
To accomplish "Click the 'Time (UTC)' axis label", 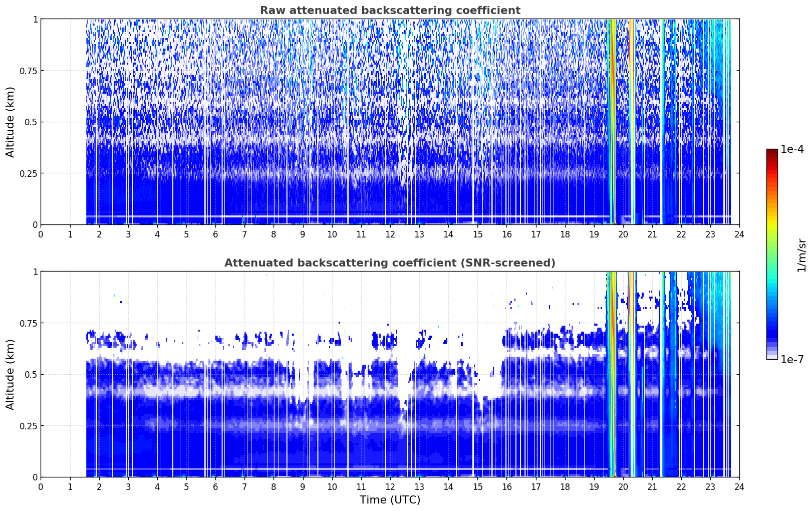I will (390, 500).
